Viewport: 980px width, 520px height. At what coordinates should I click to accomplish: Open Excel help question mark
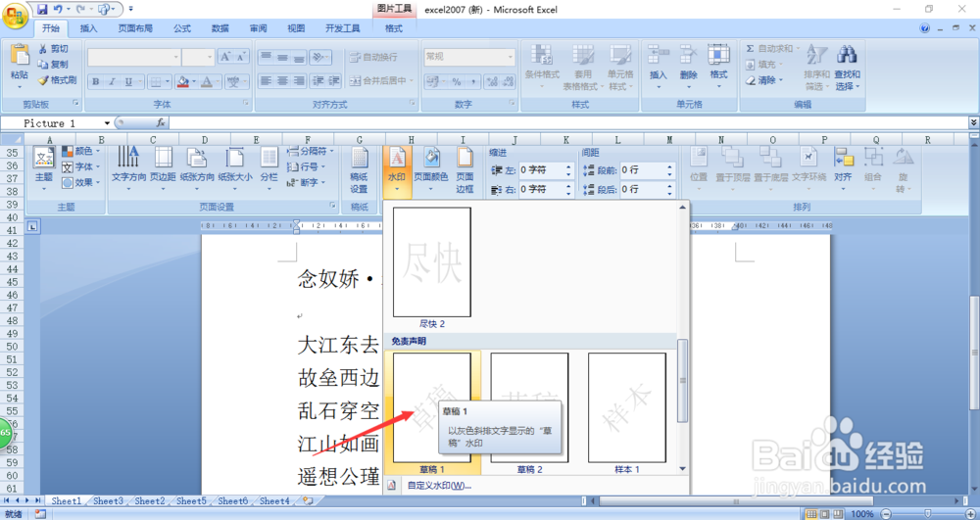[925, 28]
